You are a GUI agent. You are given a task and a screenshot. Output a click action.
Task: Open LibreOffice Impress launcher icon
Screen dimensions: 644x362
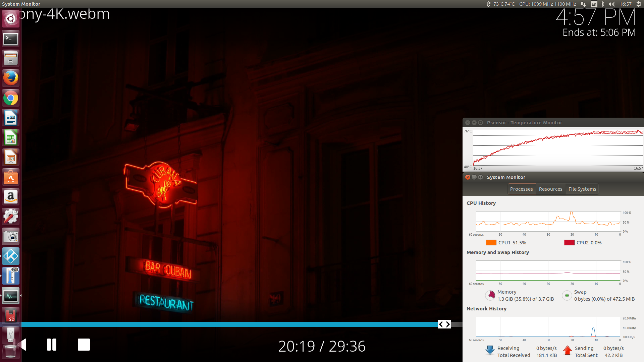pyautogui.click(x=11, y=158)
